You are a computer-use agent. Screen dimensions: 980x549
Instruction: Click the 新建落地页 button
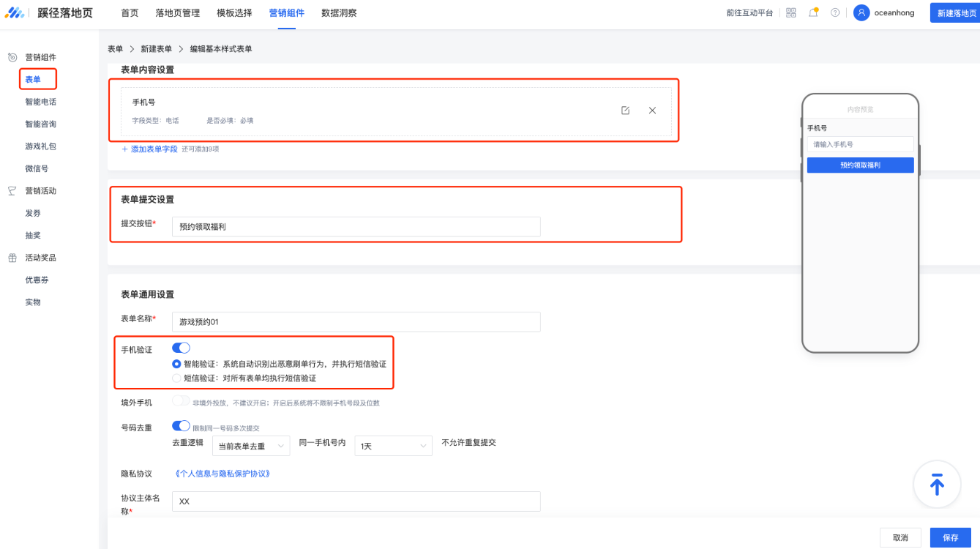pyautogui.click(x=955, y=13)
